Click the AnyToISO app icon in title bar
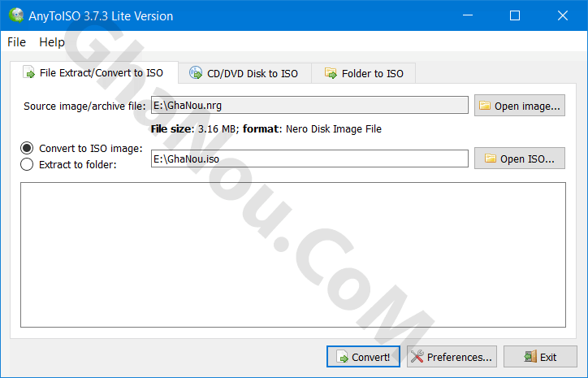588x378 pixels. tap(16, 15)
